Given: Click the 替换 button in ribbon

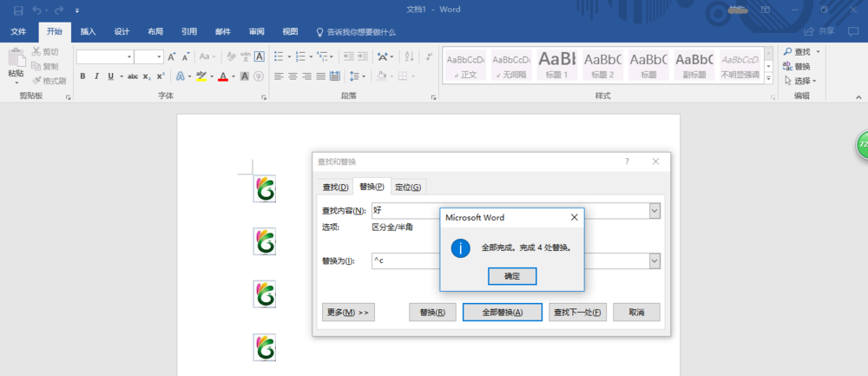Looking at the screenshot, I should point(797,66).
